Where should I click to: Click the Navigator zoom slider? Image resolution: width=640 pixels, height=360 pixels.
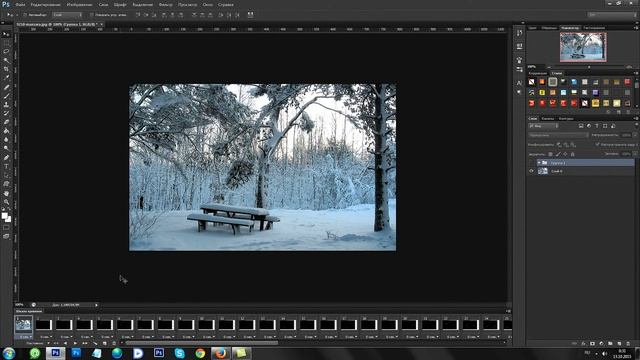pos(589,67)
